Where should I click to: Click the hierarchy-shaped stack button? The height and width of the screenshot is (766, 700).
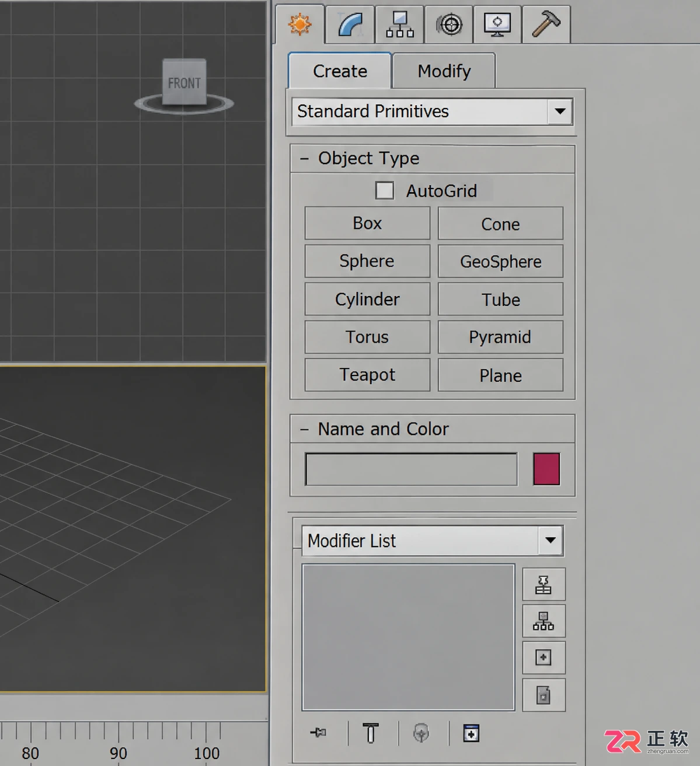[544, 621]
